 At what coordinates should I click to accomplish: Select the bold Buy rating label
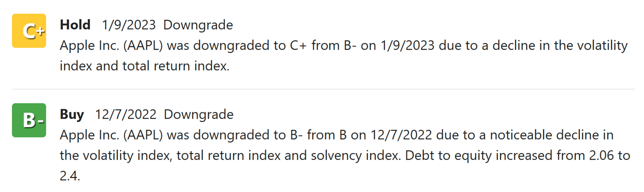pos(72,115)
